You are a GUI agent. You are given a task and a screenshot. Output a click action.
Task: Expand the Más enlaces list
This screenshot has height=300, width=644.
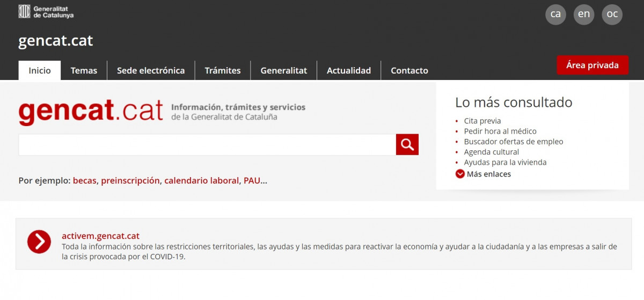pos(483,174)
